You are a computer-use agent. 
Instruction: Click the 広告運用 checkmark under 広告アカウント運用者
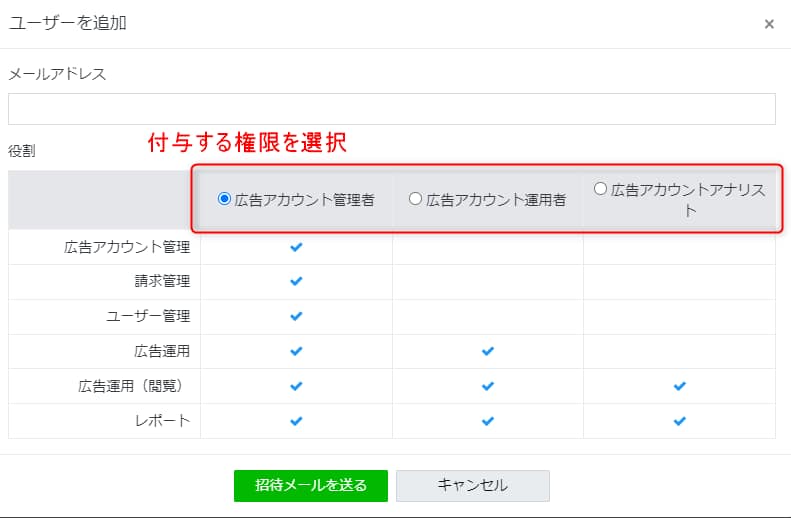(x=488, y=351)
